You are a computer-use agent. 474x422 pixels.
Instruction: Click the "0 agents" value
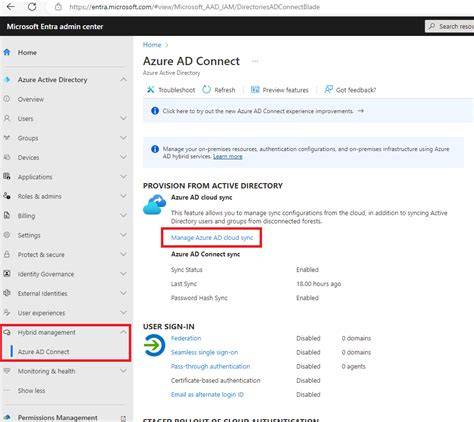(353, 366)
